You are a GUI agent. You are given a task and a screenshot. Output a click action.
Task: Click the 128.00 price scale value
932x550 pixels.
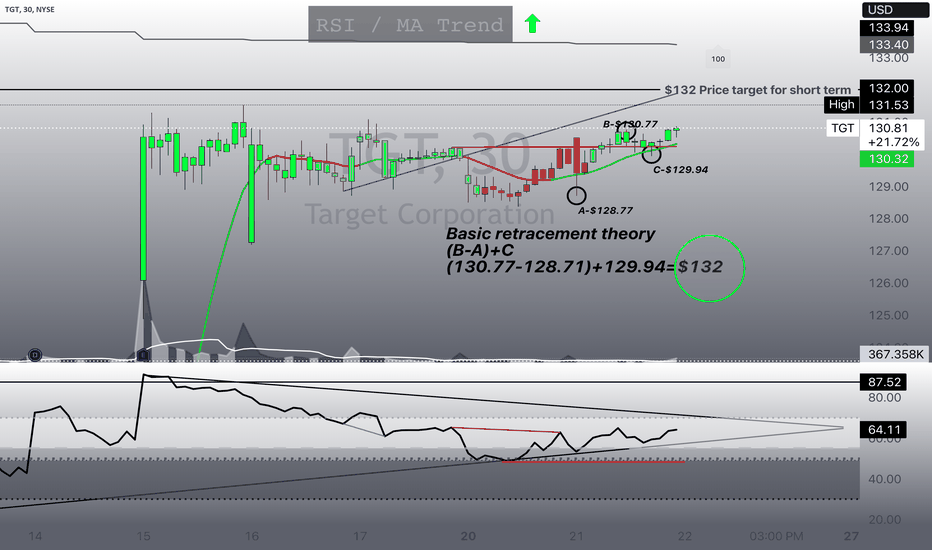pyautogui.click(x=888, y=219)
